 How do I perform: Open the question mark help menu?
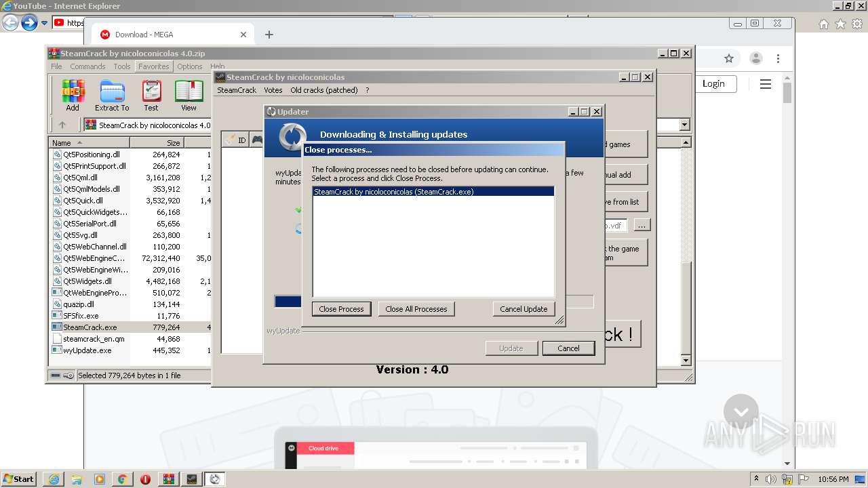368,90
